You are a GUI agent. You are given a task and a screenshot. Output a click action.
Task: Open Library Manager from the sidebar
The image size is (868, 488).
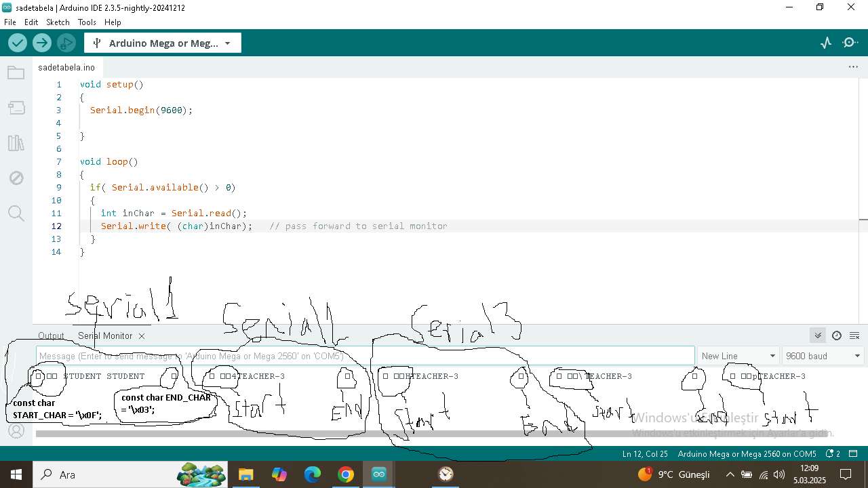(x=16, y=143)
